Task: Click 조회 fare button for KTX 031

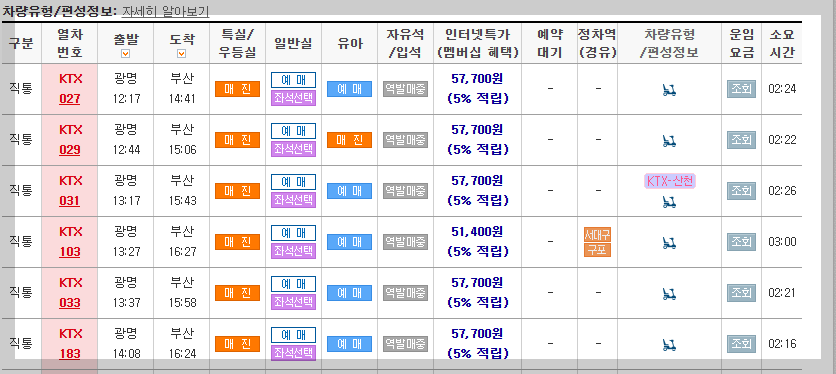Action: coord(742,191)
